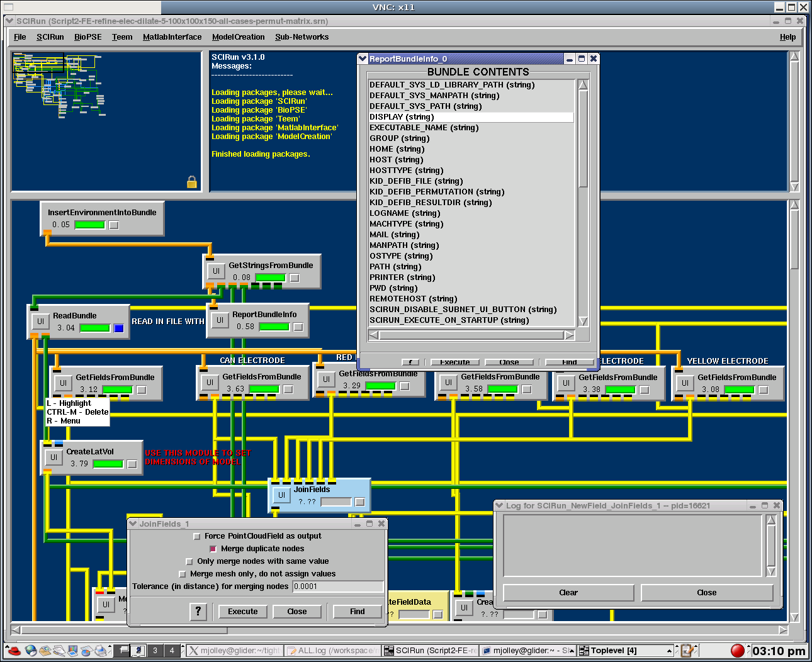Open UI of the ReadBundle module
This screenshot has height=662, width=812.
(40, 322)
